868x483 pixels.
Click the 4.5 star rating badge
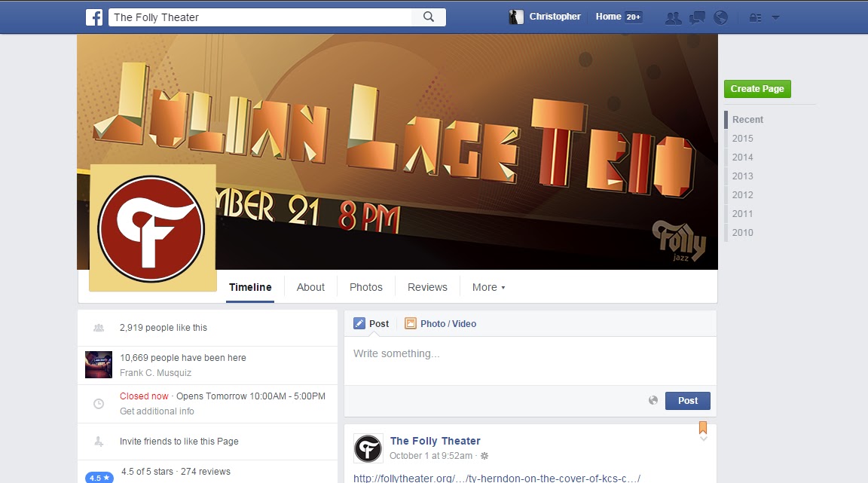pyautogui.click(x=99, y=478)
